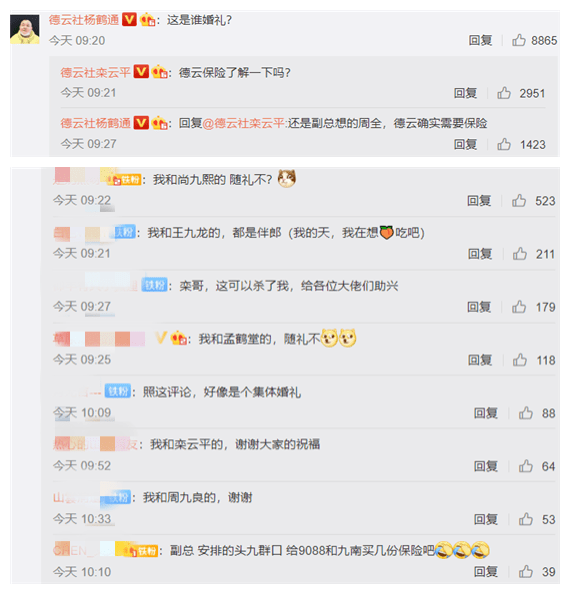This screenshot has height=594, width=570.
Task: Click thumbs-up on the 2951-likes reply
Action: click(504, 93)
